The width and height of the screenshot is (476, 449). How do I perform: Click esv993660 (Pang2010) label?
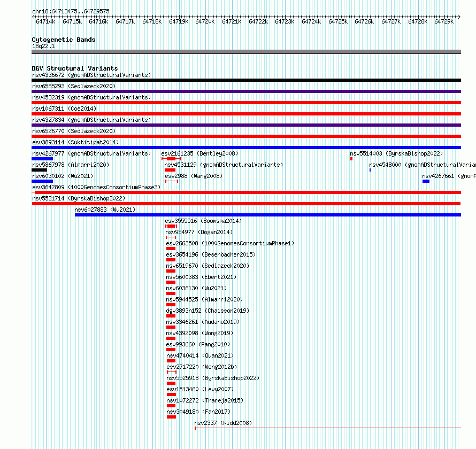[198, 344]
